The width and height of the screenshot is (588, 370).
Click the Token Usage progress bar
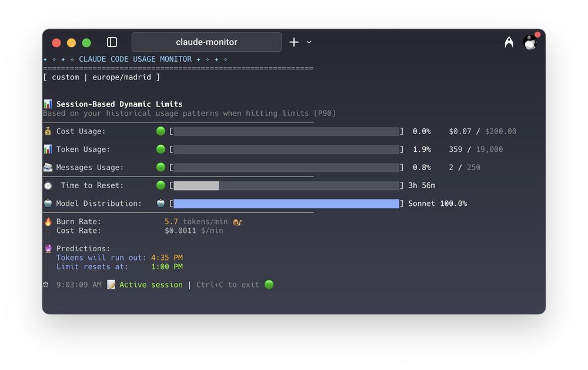[x=286, y=149]
